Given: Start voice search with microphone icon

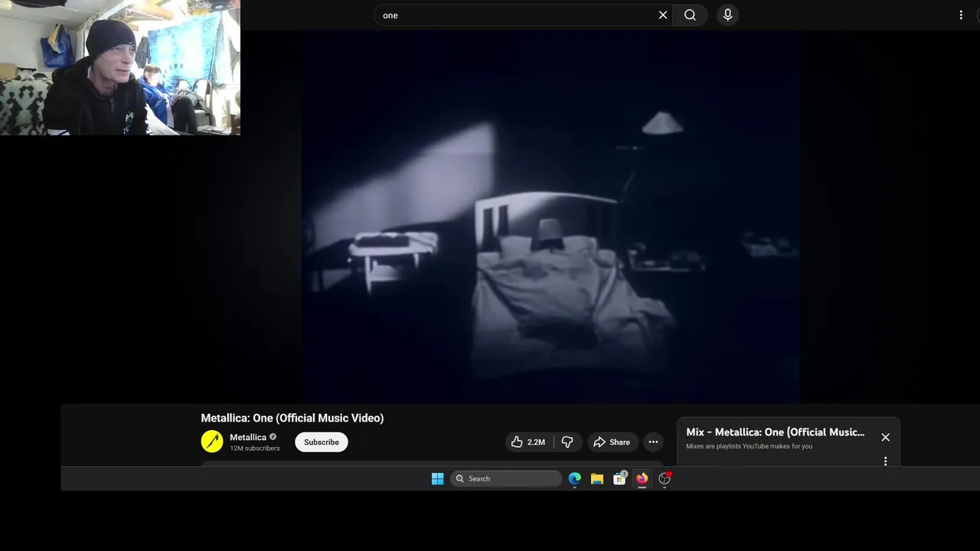Looking at the screenshot, I should (727, 15).
